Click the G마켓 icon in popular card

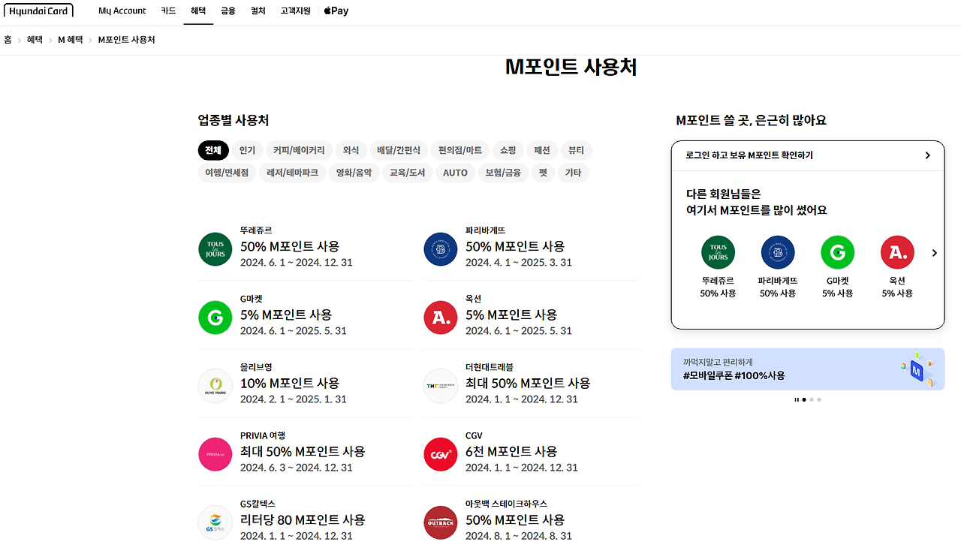(x=838, y=252)
